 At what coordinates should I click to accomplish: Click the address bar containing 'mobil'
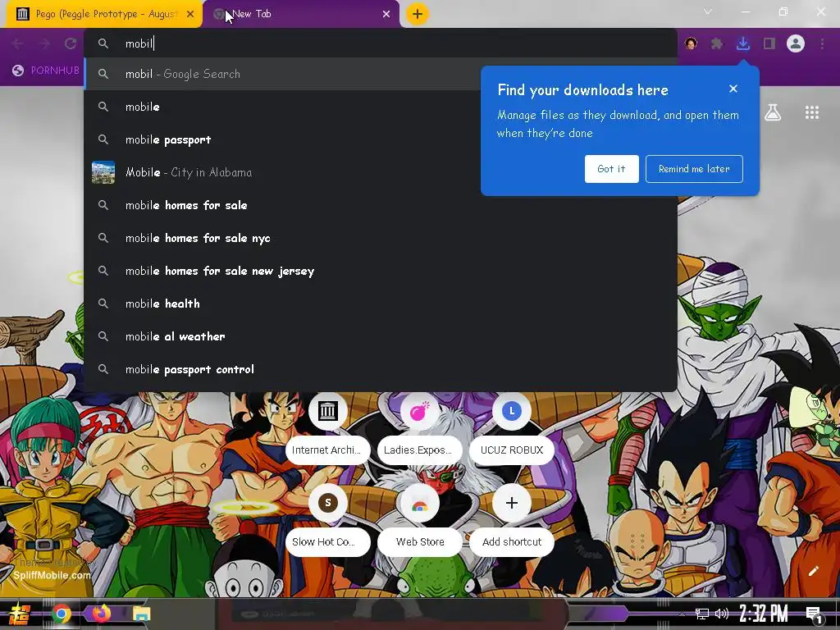381,43
